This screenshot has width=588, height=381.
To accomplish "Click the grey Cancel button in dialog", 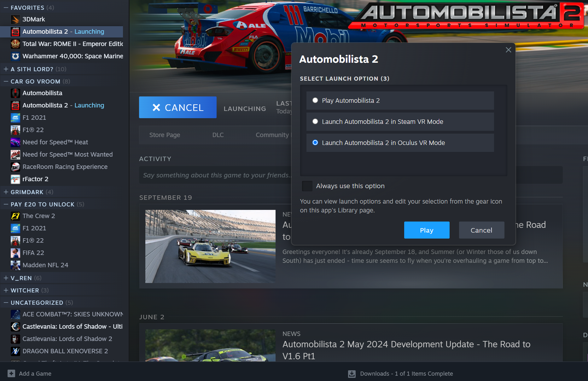I will tap(481, 230).
